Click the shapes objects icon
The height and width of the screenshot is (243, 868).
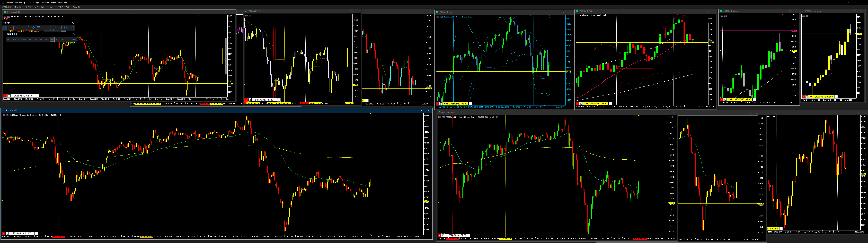pos(65,28)
